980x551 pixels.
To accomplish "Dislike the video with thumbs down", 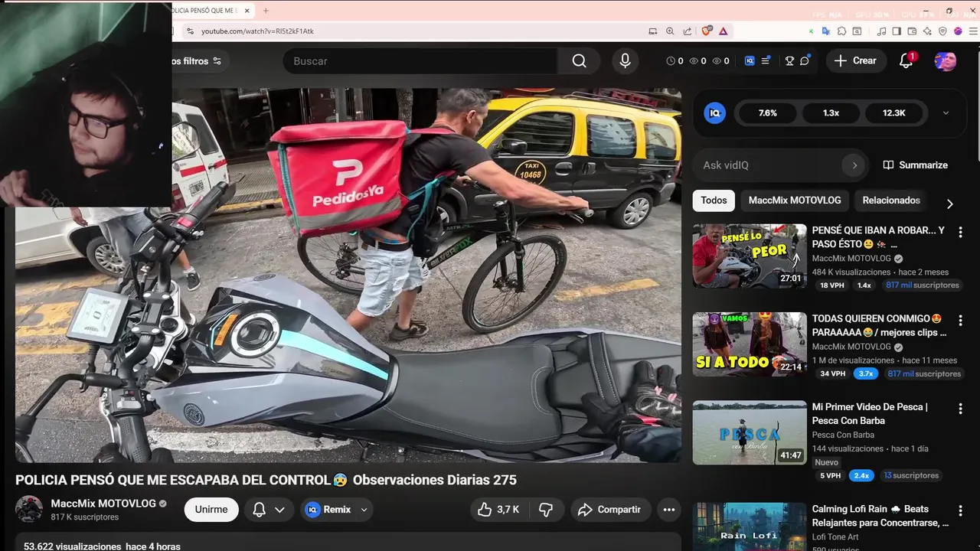I will 546,510.
